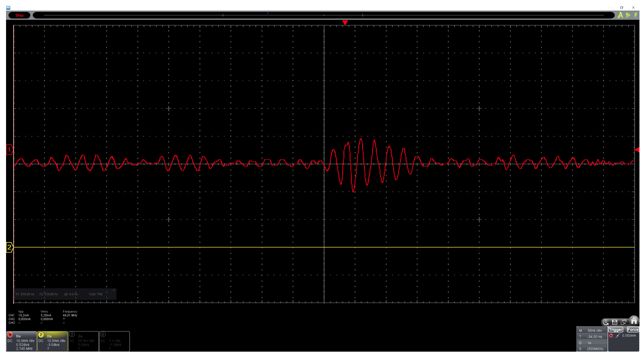Open the D 1k record depth setting
644x358 pixels.
[592, 343]
